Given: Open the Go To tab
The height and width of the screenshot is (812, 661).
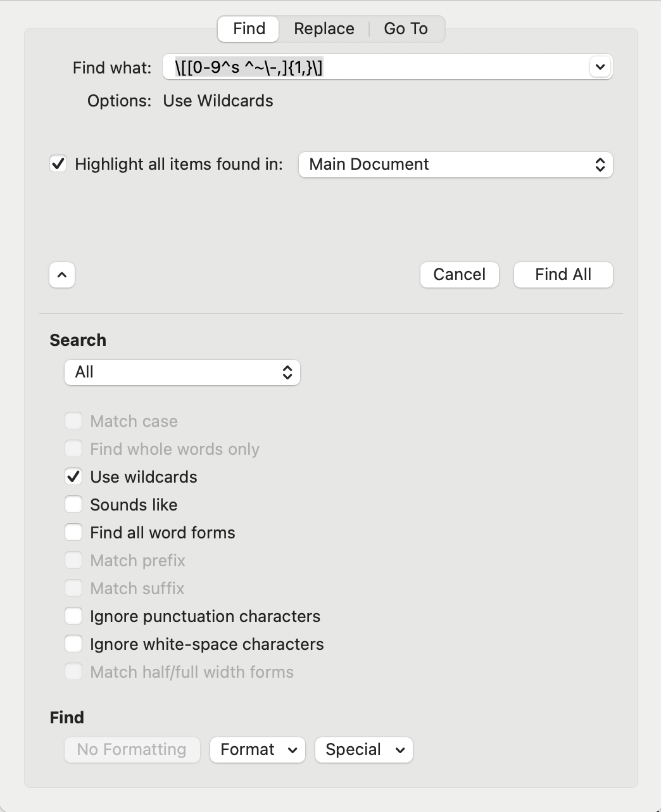Looking at the screenshot, I should pos(406,29).
